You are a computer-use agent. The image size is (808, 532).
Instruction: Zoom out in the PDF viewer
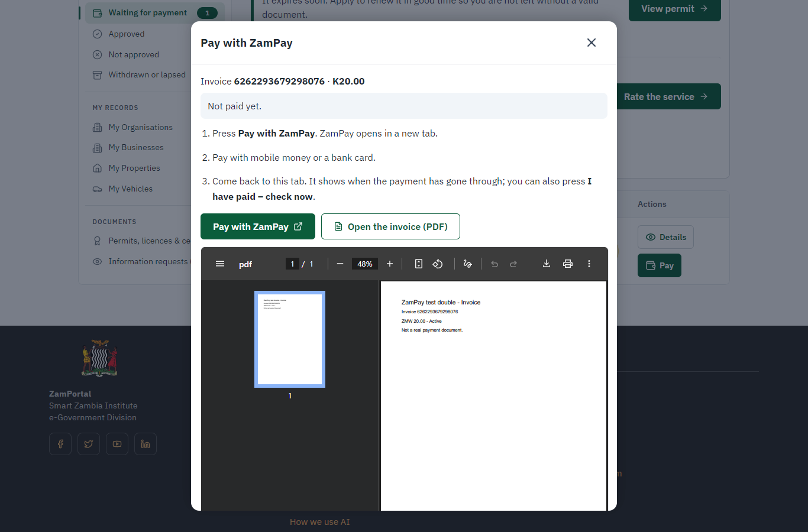pyautogui.click(x=340, y=264)
